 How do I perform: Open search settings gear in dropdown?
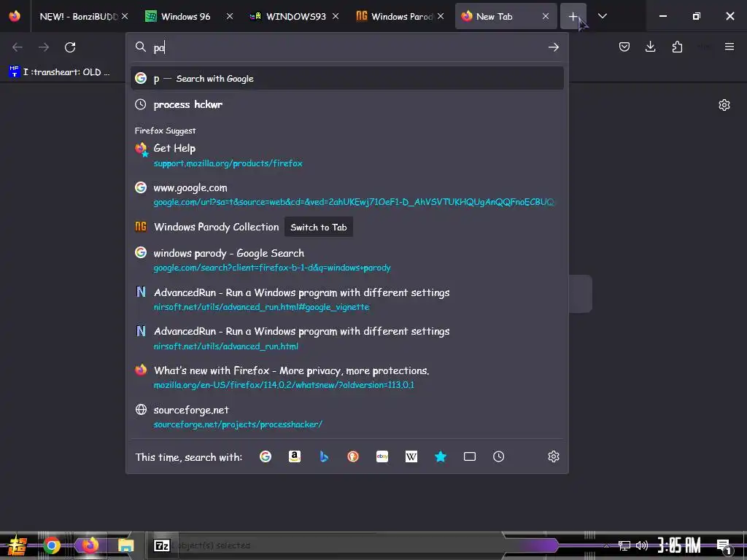coord(553,456)
